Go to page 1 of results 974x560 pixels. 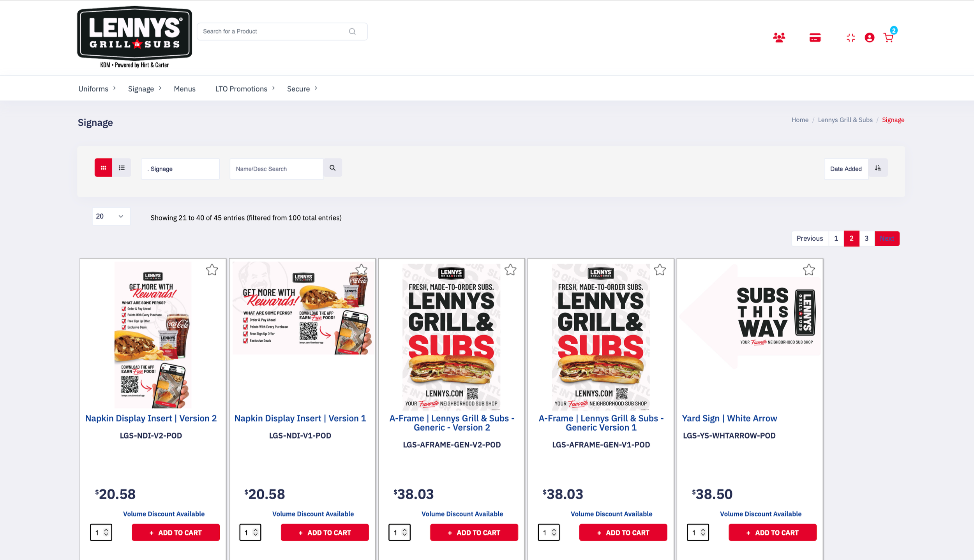836,239
